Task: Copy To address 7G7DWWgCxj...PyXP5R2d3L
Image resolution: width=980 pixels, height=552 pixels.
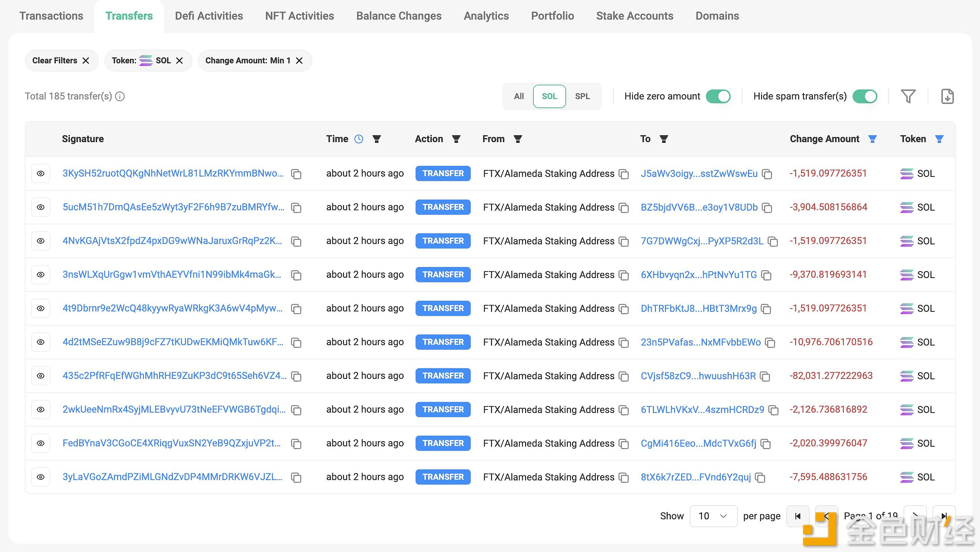Action: pos(773,241)
